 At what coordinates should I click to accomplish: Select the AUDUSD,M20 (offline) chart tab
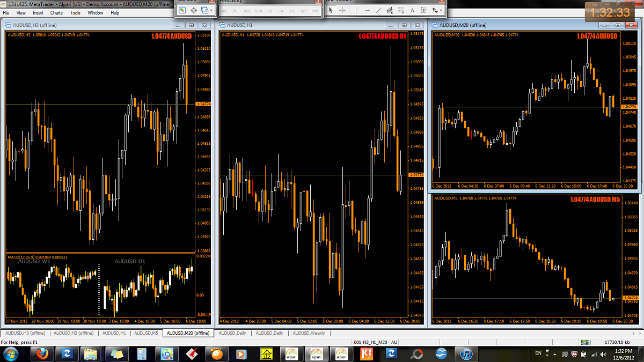pos(188,333)
